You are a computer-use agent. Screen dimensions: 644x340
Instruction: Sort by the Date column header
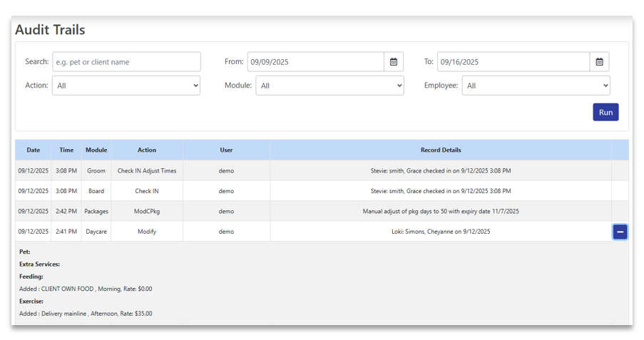(33, 150)
